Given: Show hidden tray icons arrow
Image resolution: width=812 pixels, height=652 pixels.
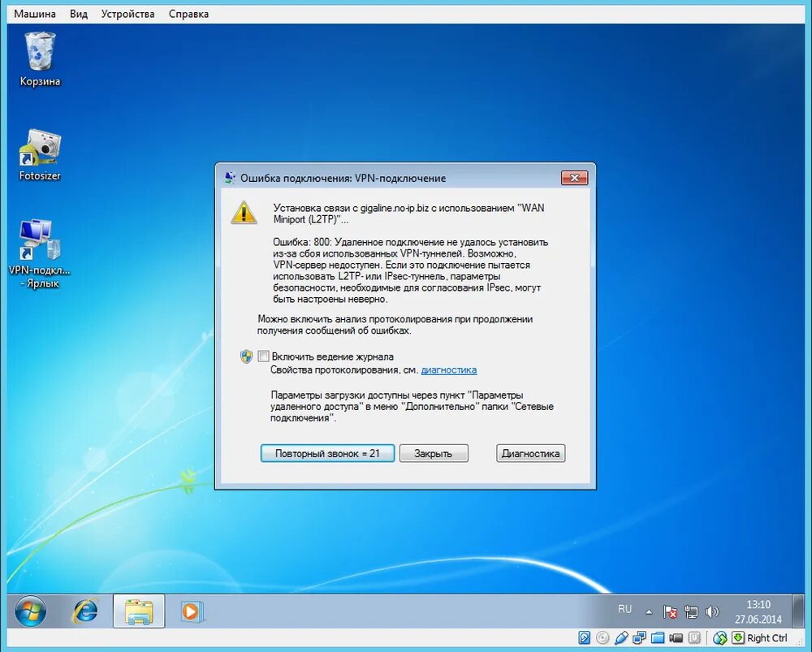Looking at the screenshot, I should [x=649, y=612].
